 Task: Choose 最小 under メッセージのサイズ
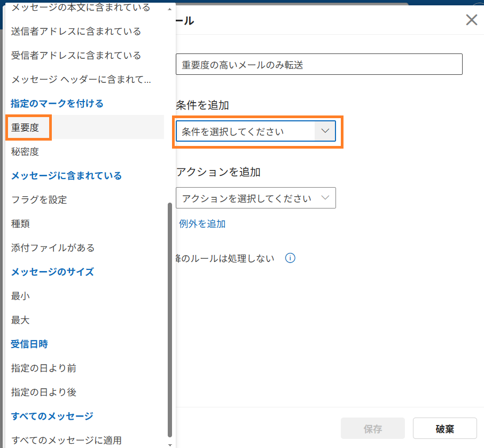(x=20, y=296)
